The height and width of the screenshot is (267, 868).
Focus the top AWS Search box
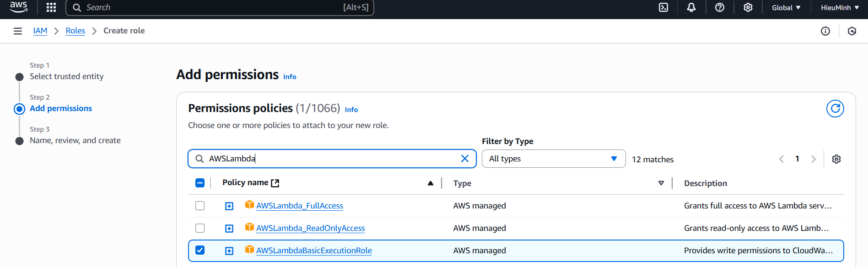[220, 7]
